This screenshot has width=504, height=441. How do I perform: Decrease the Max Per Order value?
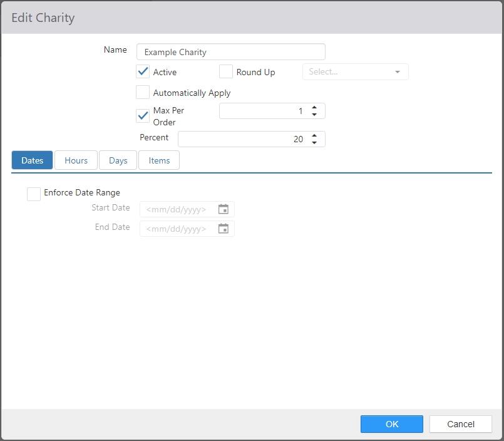(314, 115)
